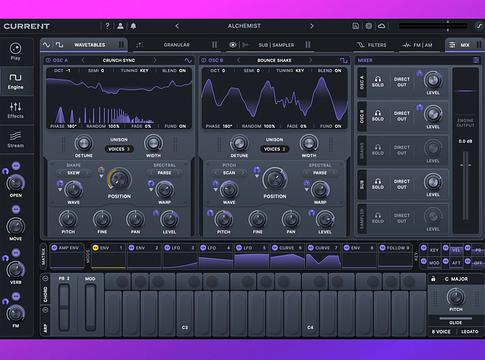Toggle the Chord power button

[46, 278]
